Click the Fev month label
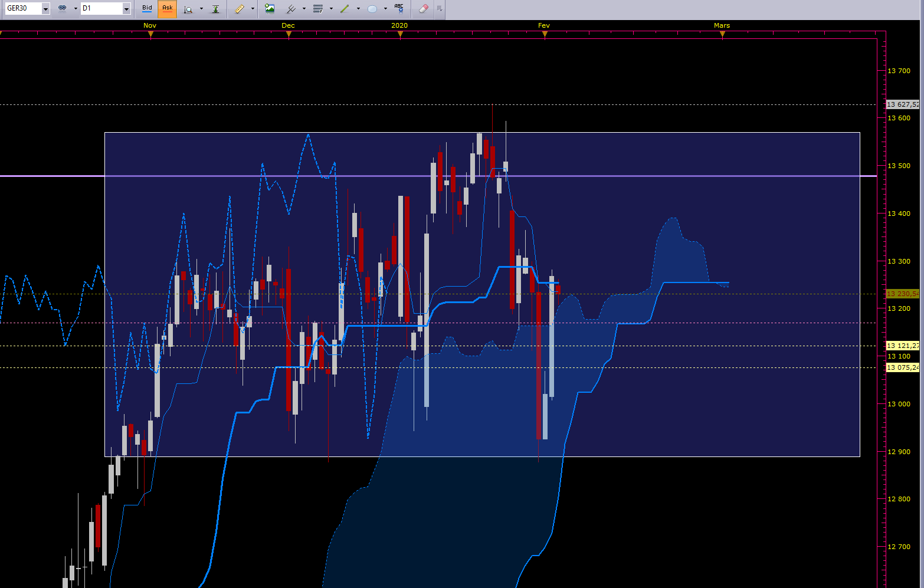The image size is (924, 588). point(544,25)
